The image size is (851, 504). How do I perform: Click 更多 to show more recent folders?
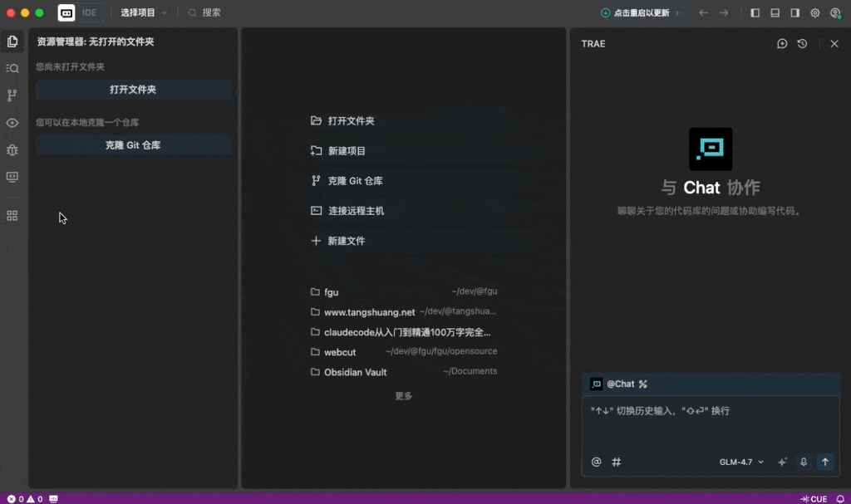[x=404, y=396]
